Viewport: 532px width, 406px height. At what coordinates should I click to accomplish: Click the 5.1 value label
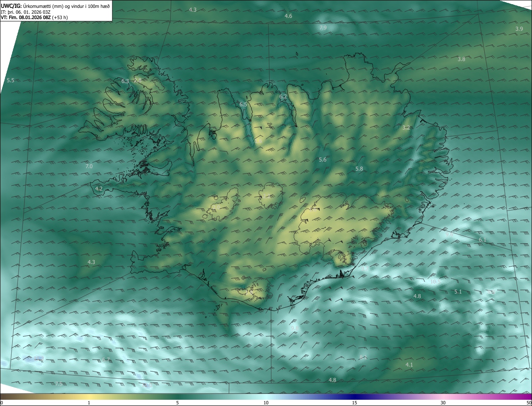click(458, 291)
